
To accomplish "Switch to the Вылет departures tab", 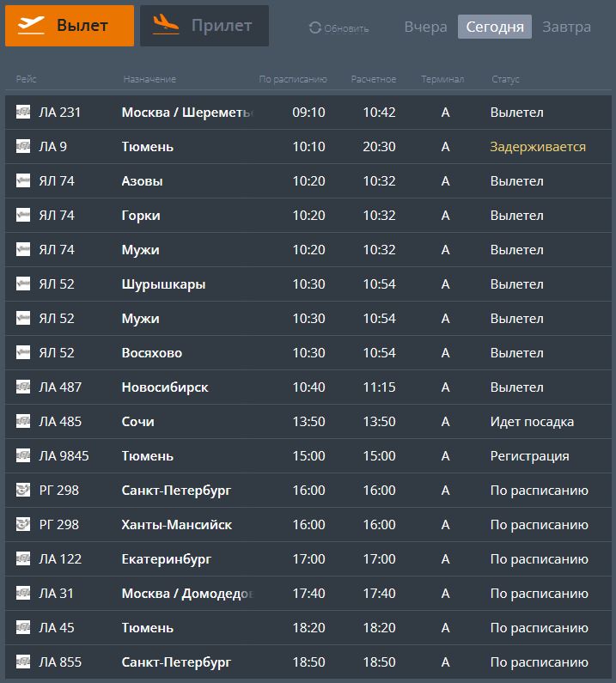I will click(70, 26).
